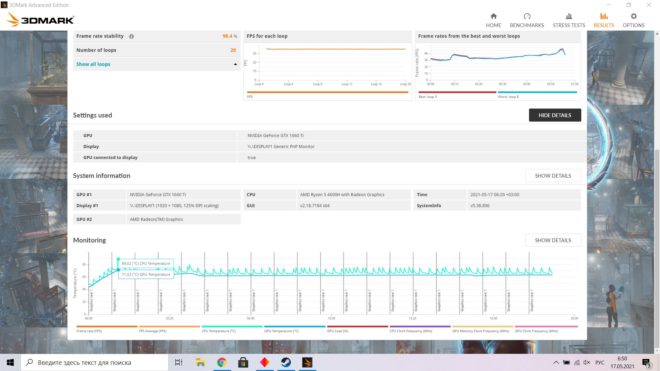Open the red diamond app on taskbar
660x371 pixels.
(264, 362)
